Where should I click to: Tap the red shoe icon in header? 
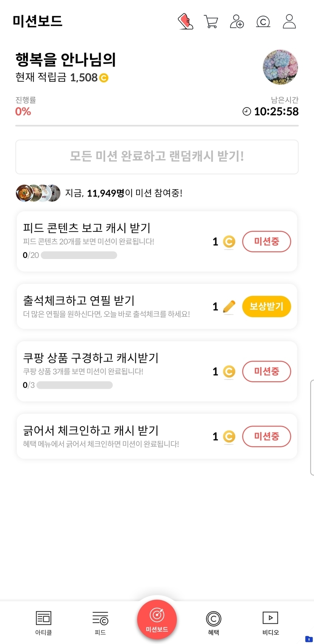(185, 21)
